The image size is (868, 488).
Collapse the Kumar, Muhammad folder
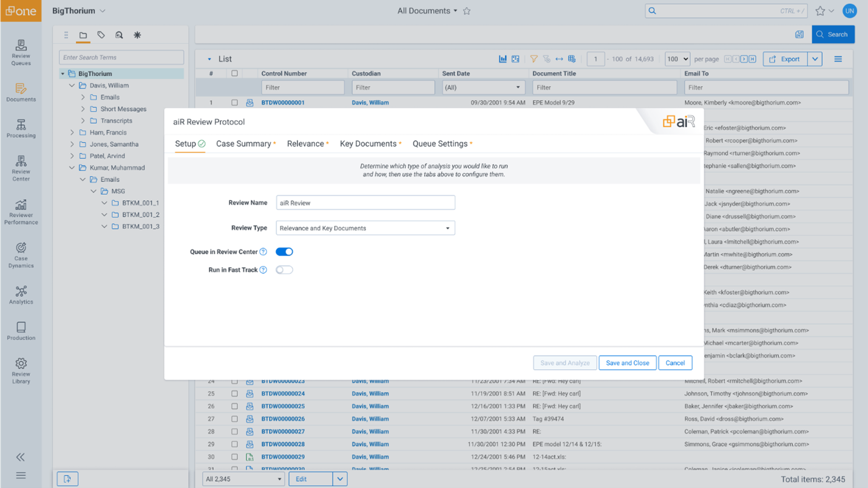[72, 168]
